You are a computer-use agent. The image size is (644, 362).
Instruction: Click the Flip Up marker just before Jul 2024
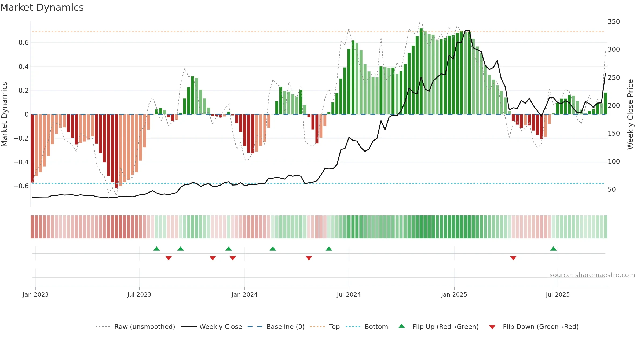(329, 249)
